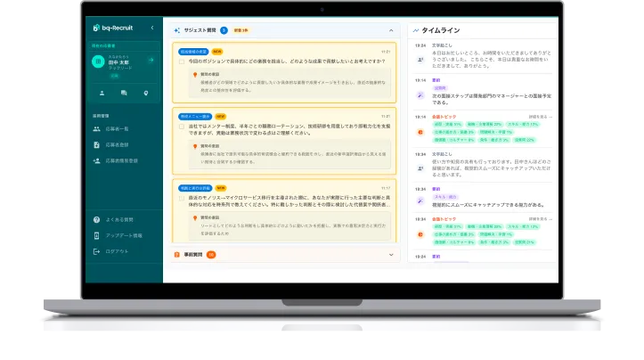Open 詳細を見る link of second 会話トピック
The width and height of the screenshot is (644, 360).
point(540,219)
